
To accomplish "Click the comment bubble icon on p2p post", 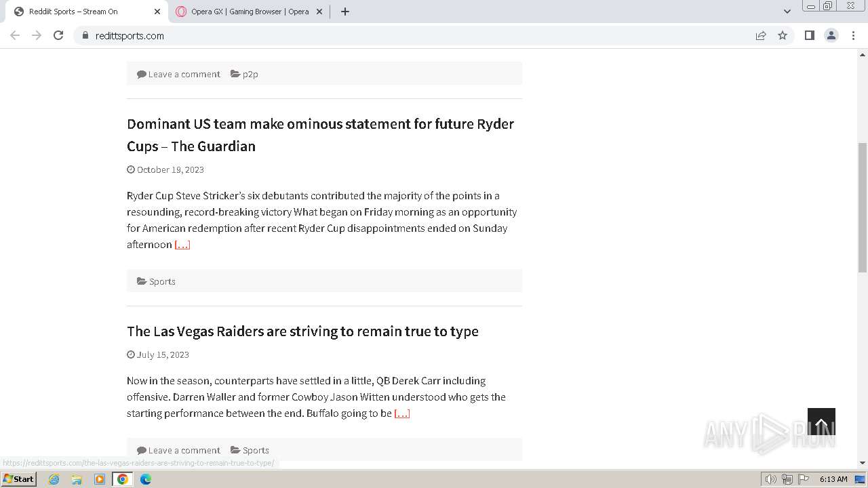I will coord(142,74).
